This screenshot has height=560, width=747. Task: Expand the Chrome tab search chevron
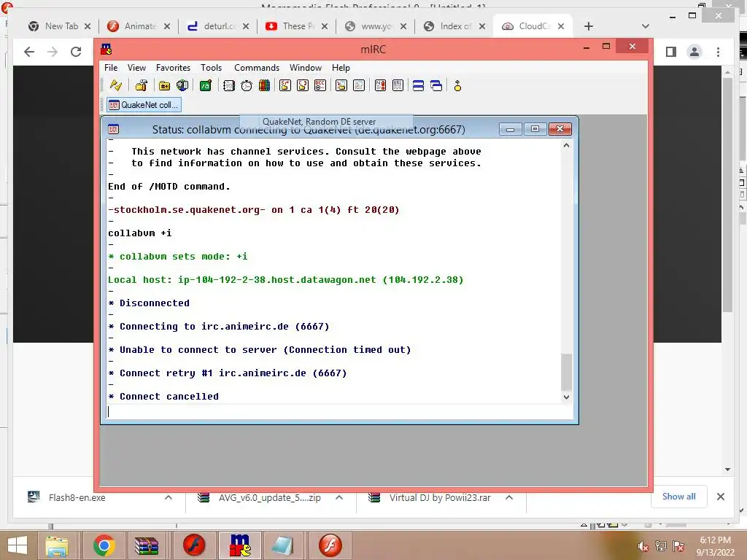click(646, 26)
